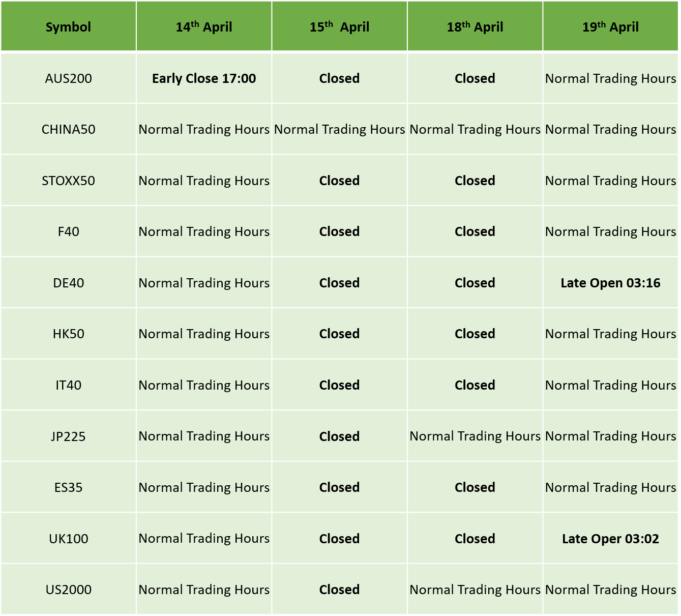Image resolution: width=681 pixels, height=616 pixels.
Task: Click the STOXX50 symbol cell
Action: [68, 181]
